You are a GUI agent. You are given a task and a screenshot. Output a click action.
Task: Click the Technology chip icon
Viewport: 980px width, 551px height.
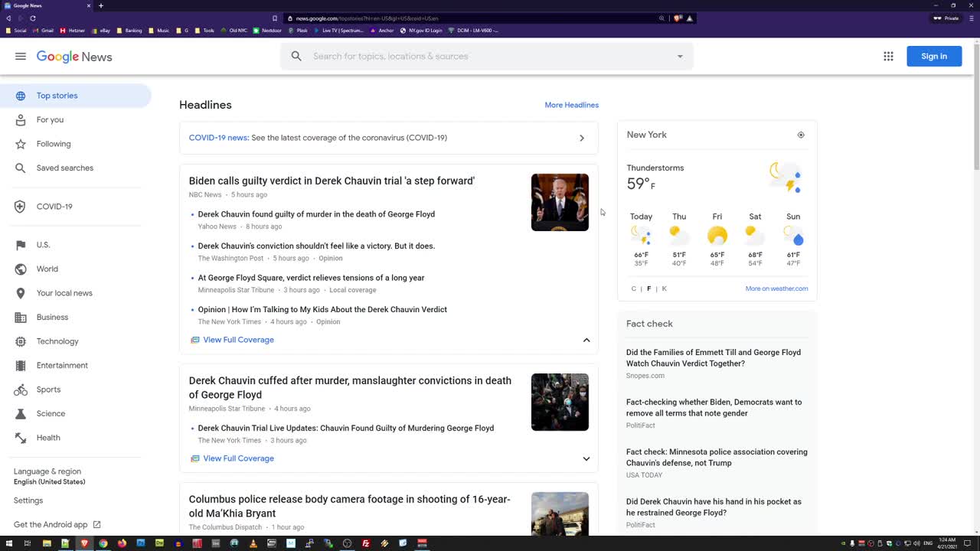pyautogui.click(x=21, y=341)
